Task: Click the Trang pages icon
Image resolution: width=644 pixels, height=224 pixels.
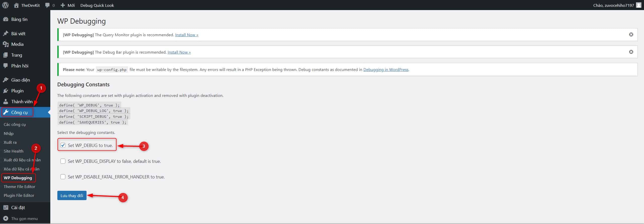Action: 6,55
